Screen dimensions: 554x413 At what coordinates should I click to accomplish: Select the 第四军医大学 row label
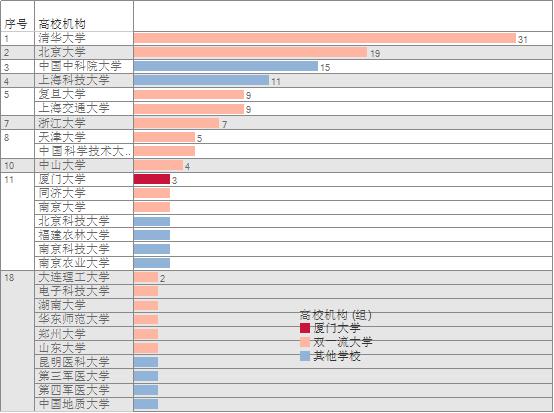point(74,390)
